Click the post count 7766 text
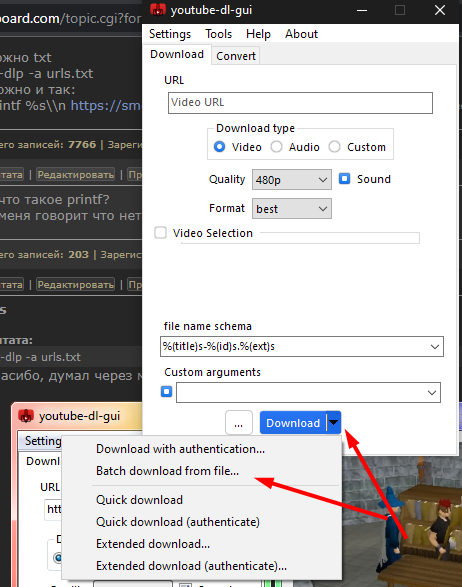This screenshot has height=587, width=462. (82, 145)
